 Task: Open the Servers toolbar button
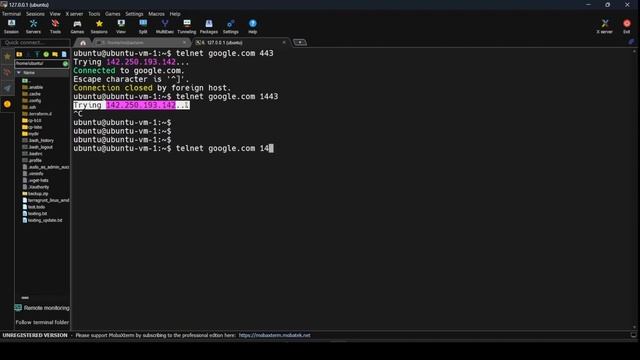[x=33, y=27]
